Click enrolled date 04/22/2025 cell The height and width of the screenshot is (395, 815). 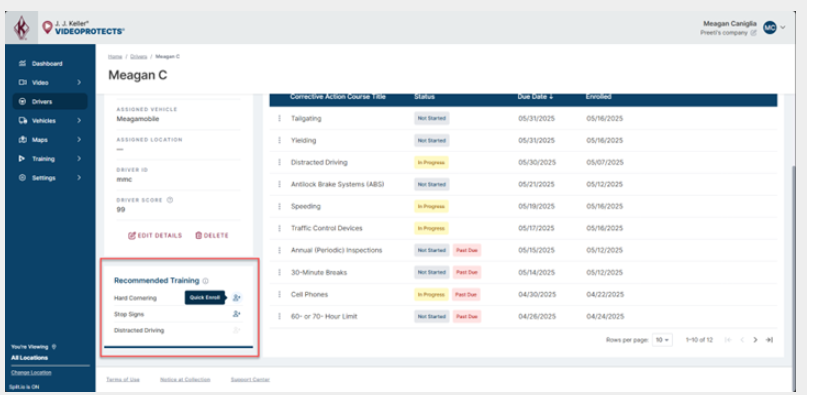[605, 294]
